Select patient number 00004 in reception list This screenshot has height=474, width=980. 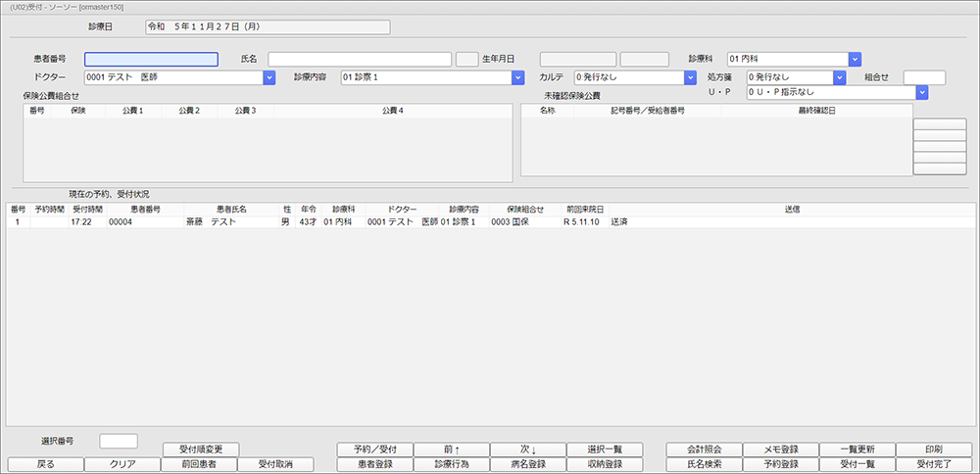146,222
